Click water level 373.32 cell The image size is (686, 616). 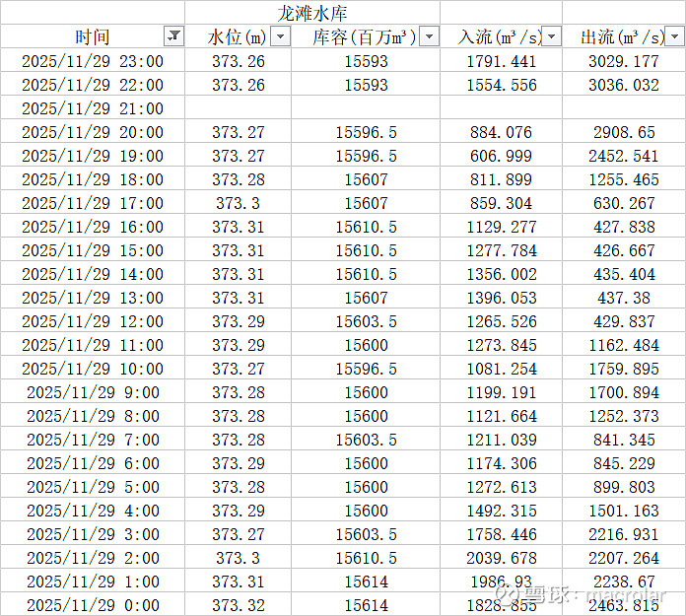pos(238,604)
